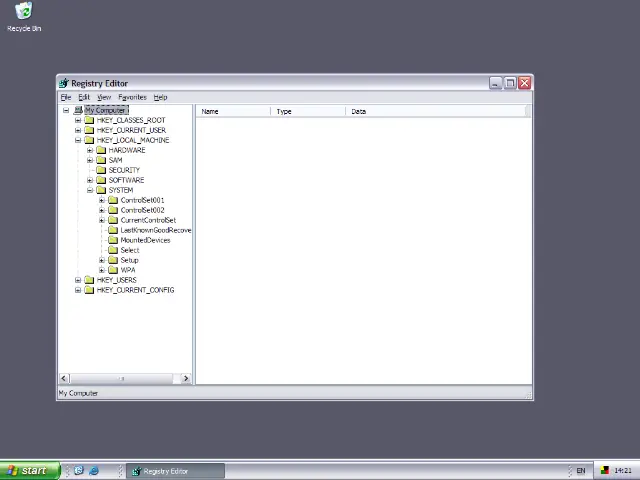Expand the SOFTWARE key
The height and width of the screenshot is (480, 640).
pyautogui.click(x=90, y=180)
